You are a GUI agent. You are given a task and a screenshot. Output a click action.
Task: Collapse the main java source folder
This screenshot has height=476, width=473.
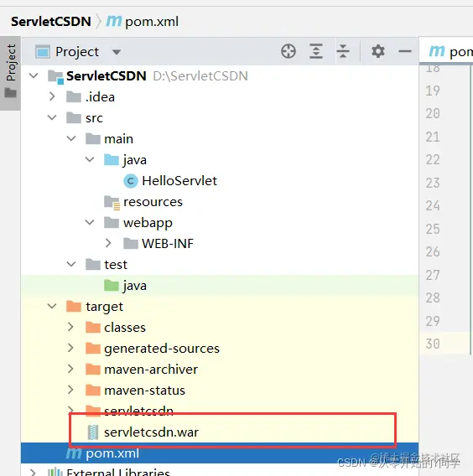(x=90, y=159)
